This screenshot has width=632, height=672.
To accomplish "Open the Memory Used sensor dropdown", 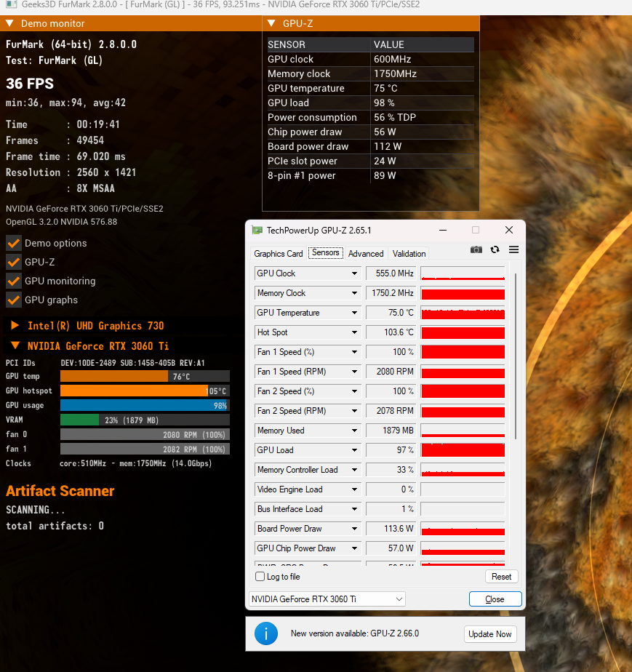I will point(354,431).
